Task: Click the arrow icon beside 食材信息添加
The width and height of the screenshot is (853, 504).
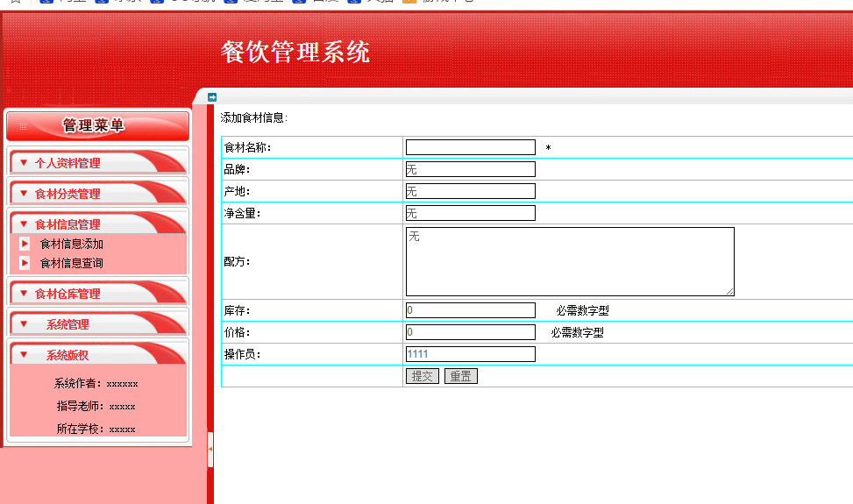Action: 25,244
